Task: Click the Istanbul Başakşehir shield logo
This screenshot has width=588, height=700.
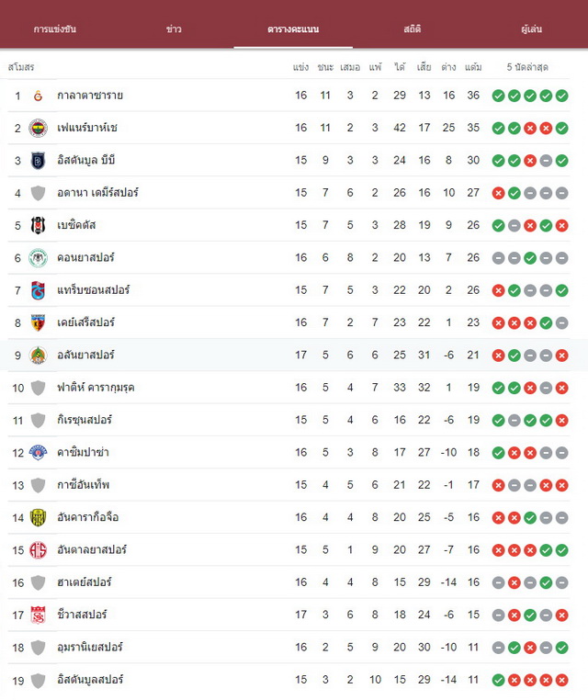Action: click(38, 161)
